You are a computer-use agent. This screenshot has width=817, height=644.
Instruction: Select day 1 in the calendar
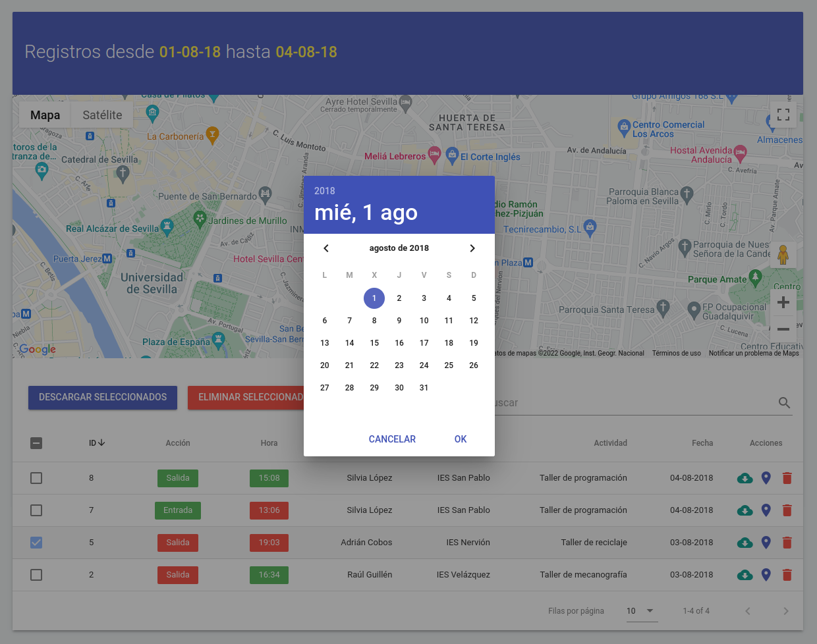pos(374,298)
